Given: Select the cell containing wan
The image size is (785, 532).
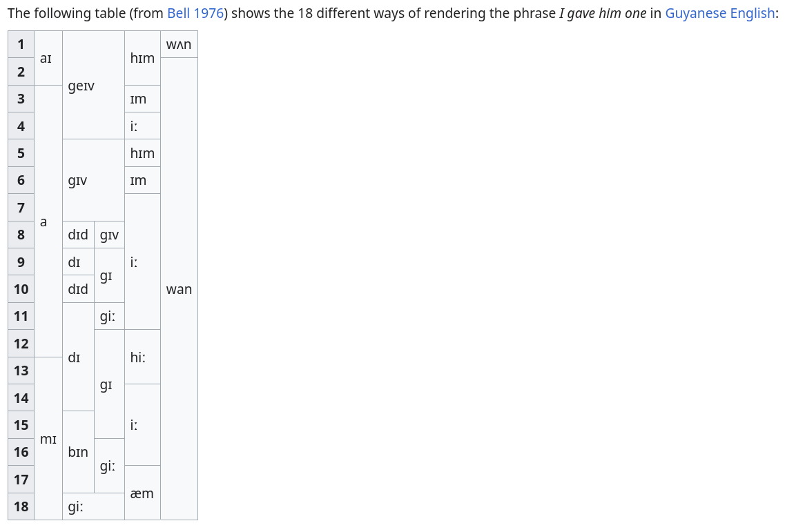Looking at the screenshot, I should 179,289.
